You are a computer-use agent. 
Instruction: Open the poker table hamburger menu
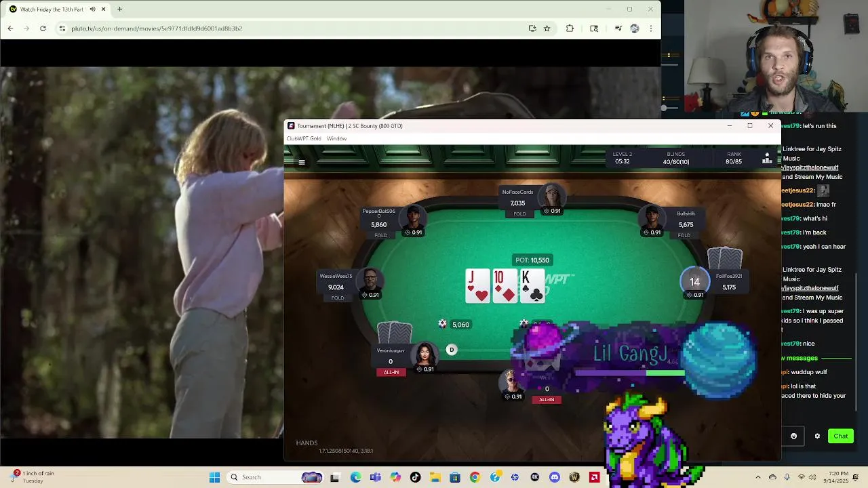(x=302, y=162)
